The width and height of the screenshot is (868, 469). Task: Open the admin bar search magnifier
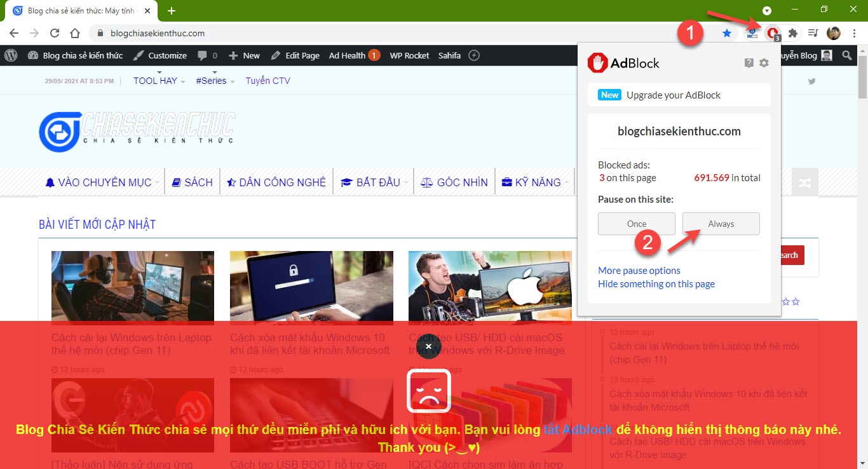click(846, 55)
